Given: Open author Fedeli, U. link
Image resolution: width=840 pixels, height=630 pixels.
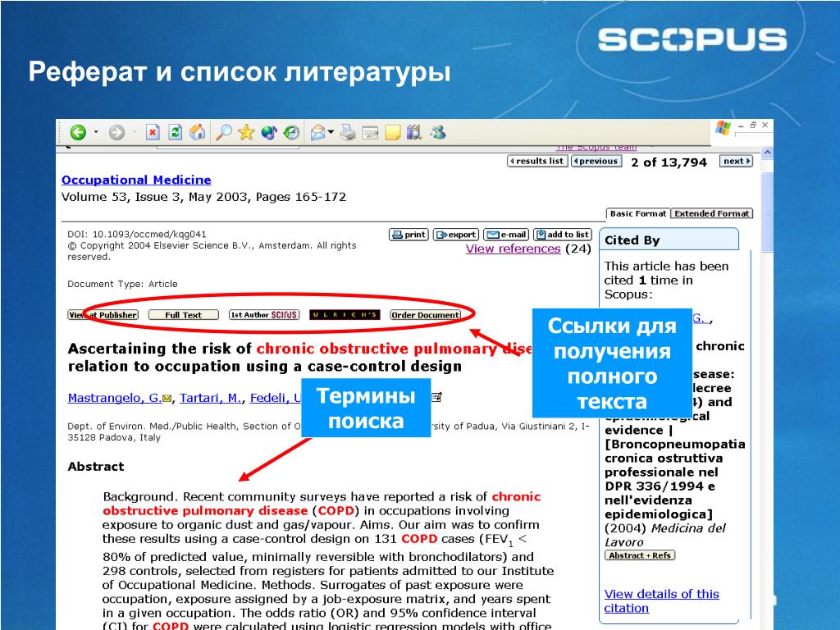Looking at the screenshot, I should (276, 398).
